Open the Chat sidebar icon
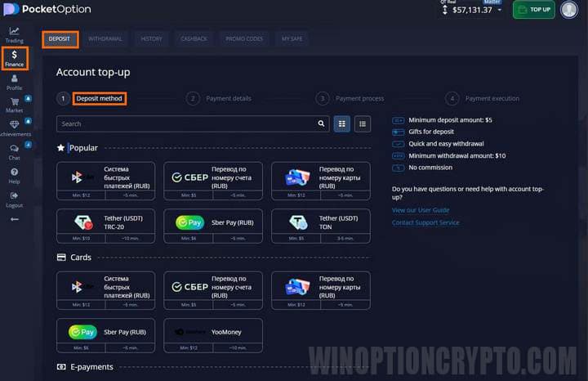This screenshot has height=381, width=588. (x=14, y=151)
